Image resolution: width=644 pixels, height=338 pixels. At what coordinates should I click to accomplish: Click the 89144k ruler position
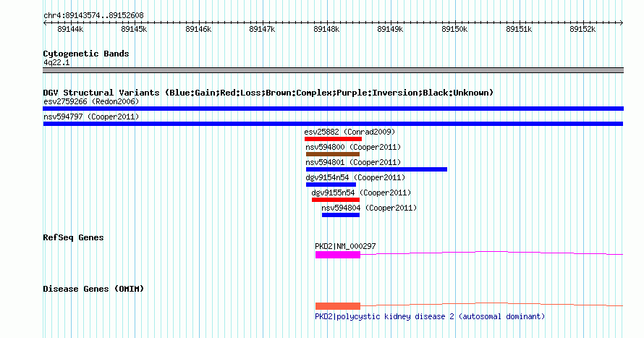point(71,29)
